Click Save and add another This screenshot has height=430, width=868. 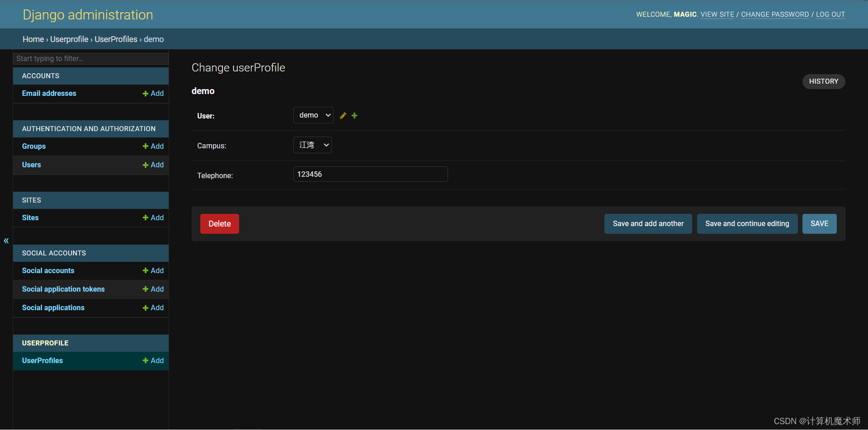point(648,224)
